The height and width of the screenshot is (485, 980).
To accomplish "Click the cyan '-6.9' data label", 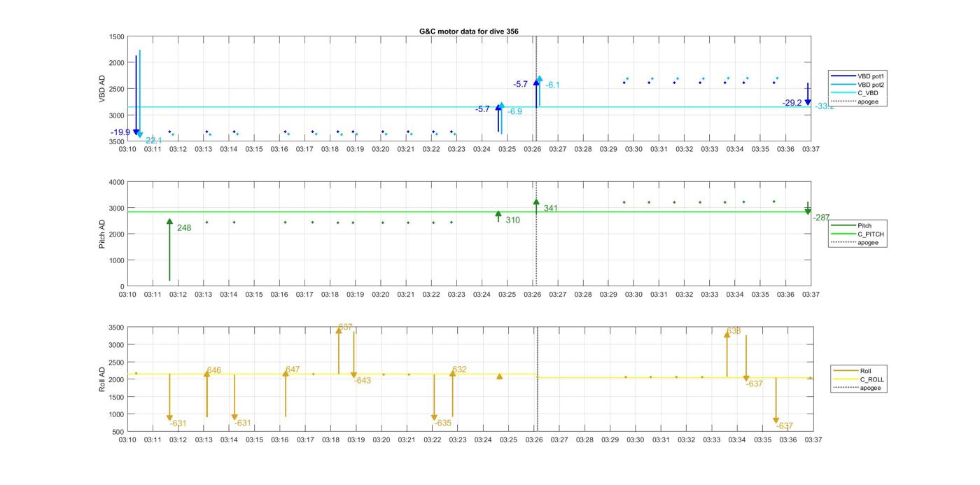I will [515, 112].
